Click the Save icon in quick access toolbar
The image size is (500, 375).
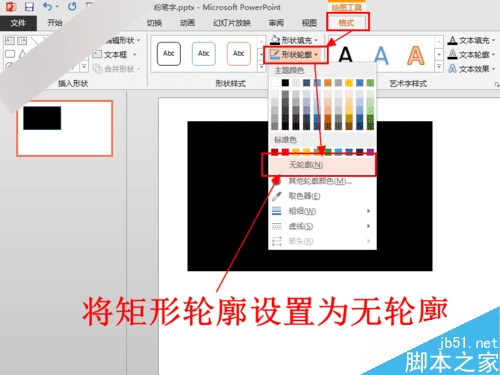pos(29,7)
